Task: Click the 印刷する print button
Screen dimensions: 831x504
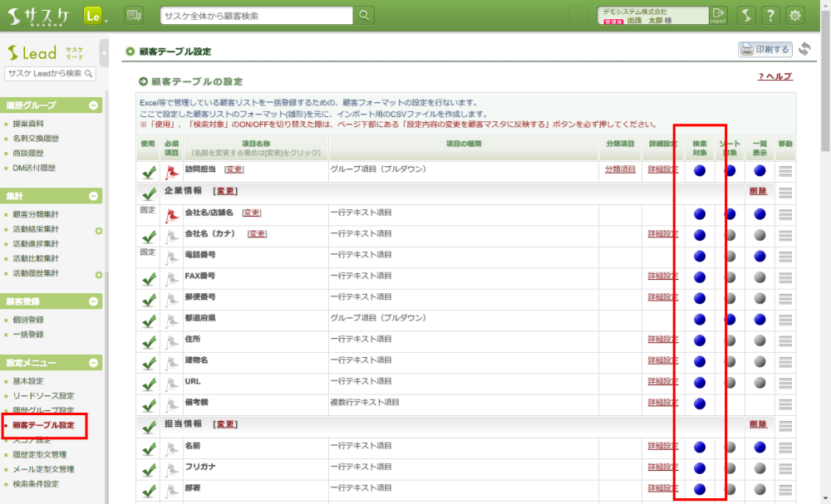Action: pyautogui.click(x=765, y=50)
